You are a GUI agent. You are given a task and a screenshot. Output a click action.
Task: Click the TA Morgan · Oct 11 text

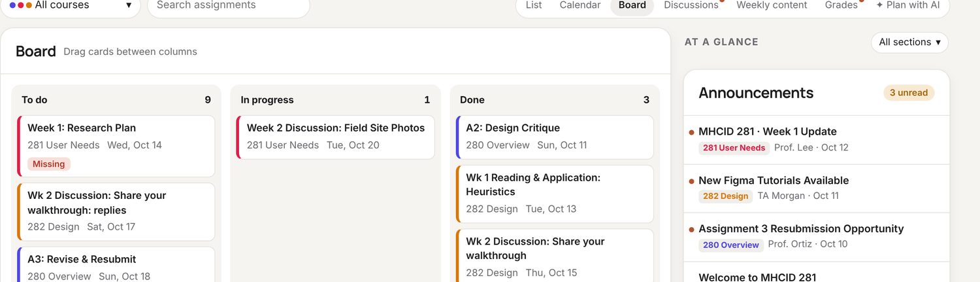click(x=798, y=196)
